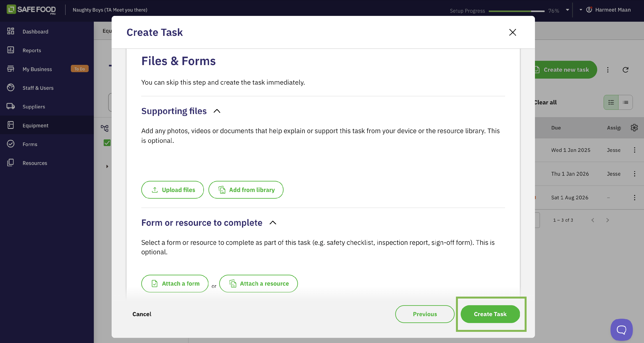This screenshot has height=343, width=644.
Task: Click the Resources copy icon
Action: tap(11, 163)
